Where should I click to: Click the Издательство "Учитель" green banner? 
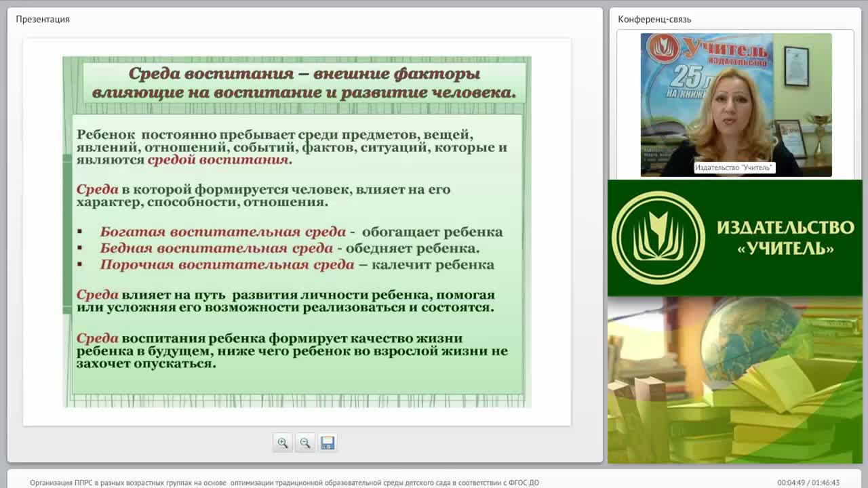click(x=734, y=238)
